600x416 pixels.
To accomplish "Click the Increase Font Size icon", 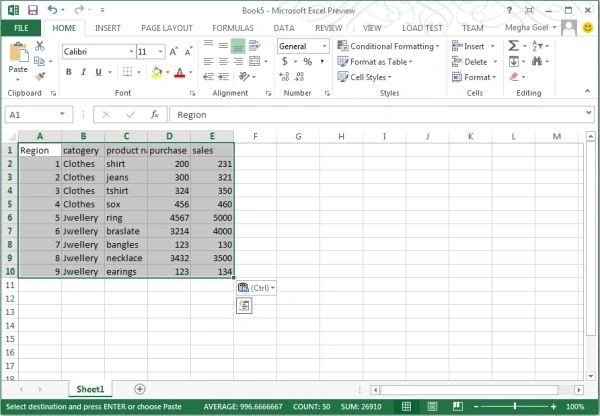I will click(x=173, y=51).
